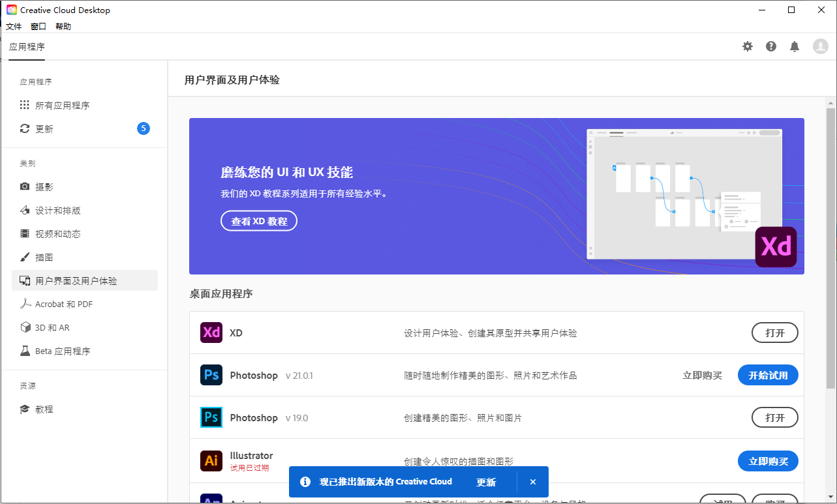Click the 查看 XD 教程 banner button
This screenshot has height=504, width=837.
pyautogui.click(x=259, y=221)
